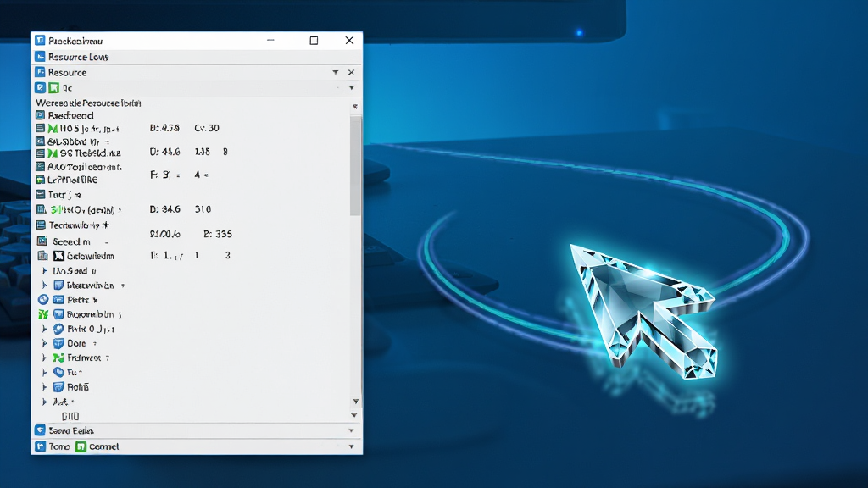Expand the Dote tree item
The height and width of the screenshot is (488, 868).
(44, 343)
